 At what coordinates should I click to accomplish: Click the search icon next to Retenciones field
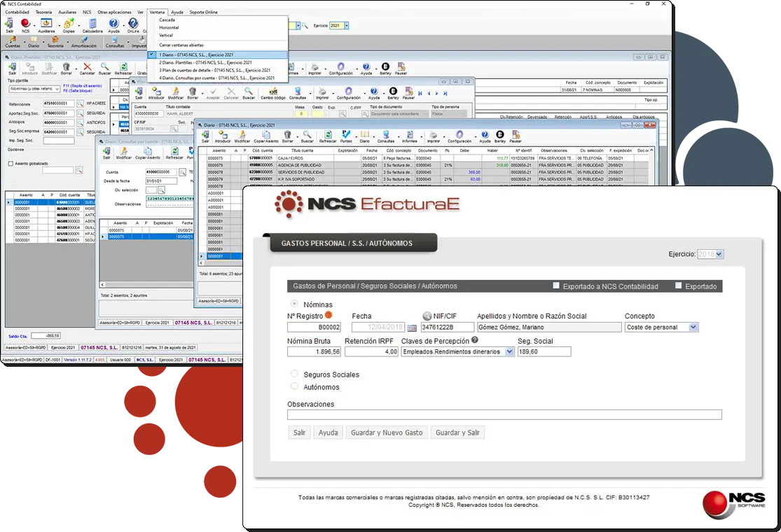pyautogui.click(x=80, y=104)
